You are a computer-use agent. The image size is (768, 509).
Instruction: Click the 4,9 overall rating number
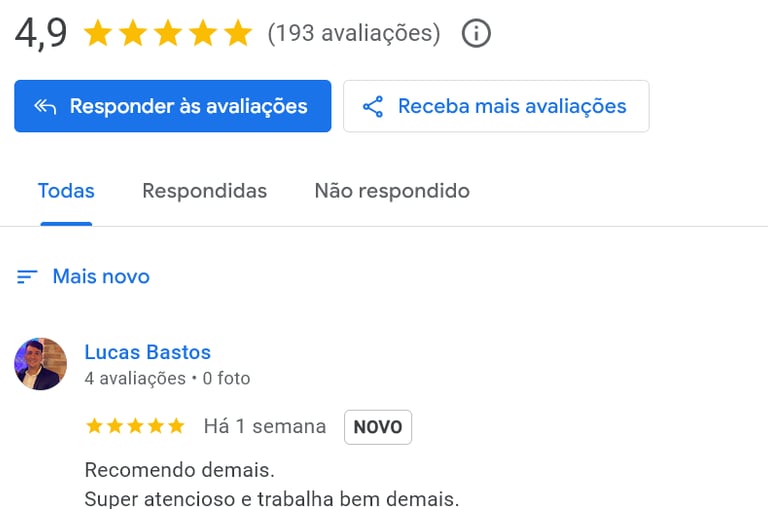coord(41,33)
